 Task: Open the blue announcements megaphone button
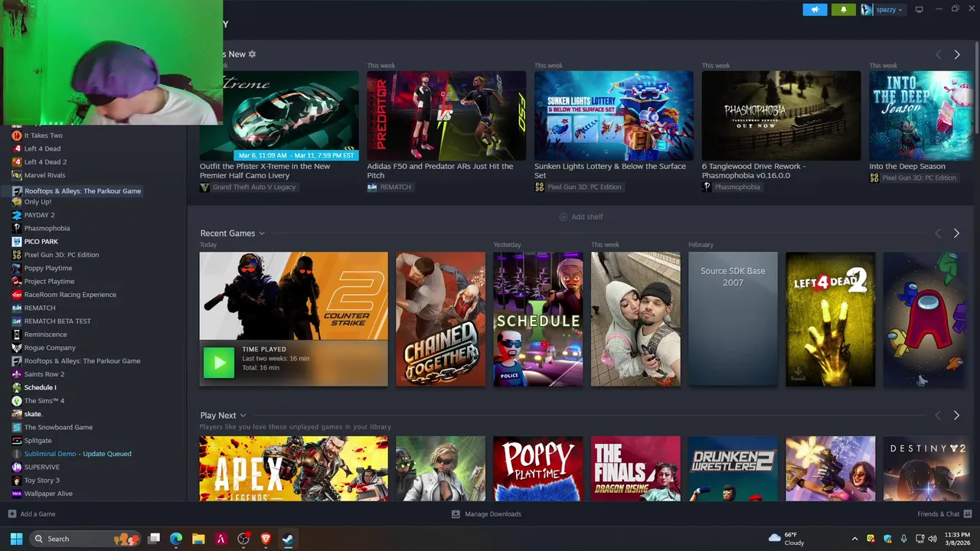click(x=815, y=9)
